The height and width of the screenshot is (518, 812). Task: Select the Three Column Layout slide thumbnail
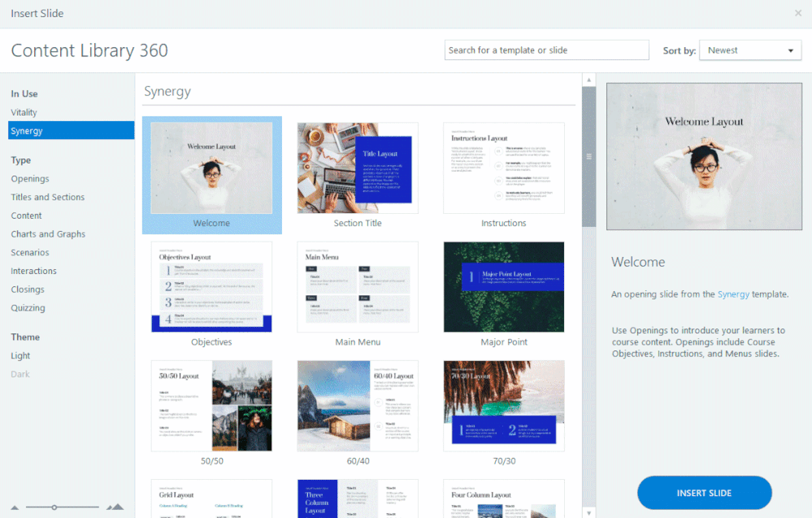358,498
